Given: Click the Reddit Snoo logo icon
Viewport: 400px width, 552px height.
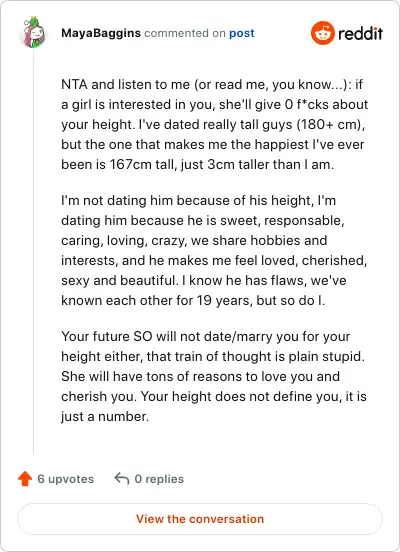Looking at the screenshot, I should 323,33.
